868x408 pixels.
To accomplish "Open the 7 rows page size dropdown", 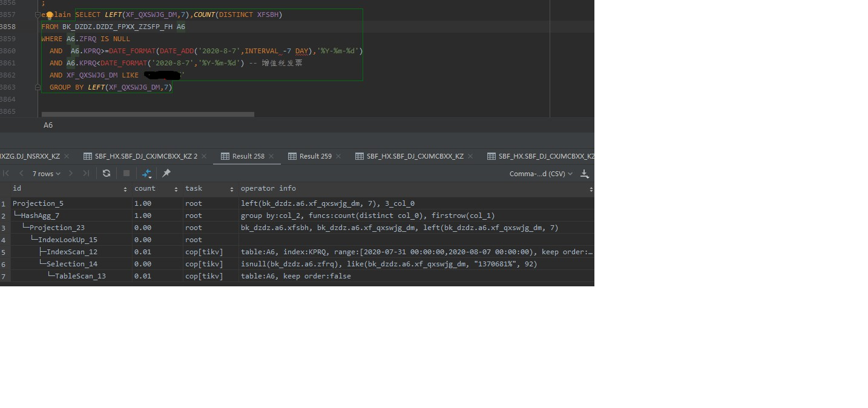I will [46, 174].
